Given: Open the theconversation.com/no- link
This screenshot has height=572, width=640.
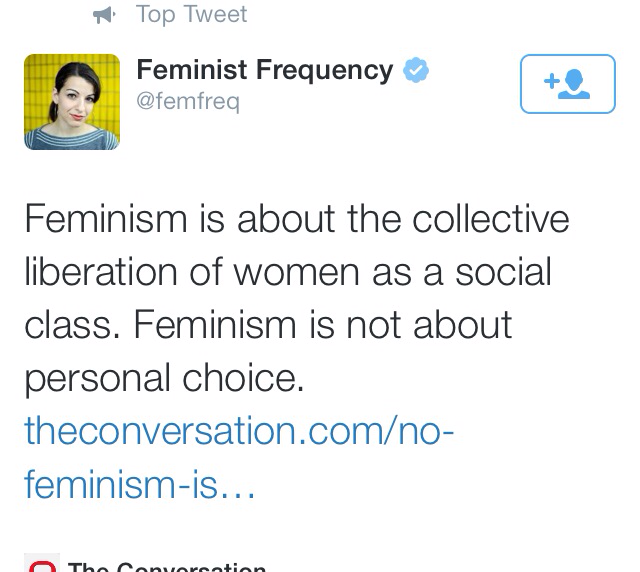Looking at the screenshot, I should click(x=239, y=431).
